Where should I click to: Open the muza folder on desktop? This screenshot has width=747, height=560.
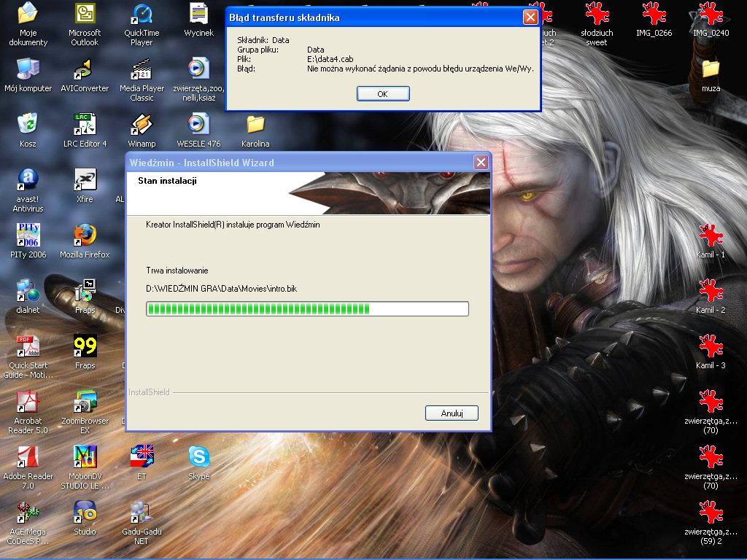pos(711,75)
